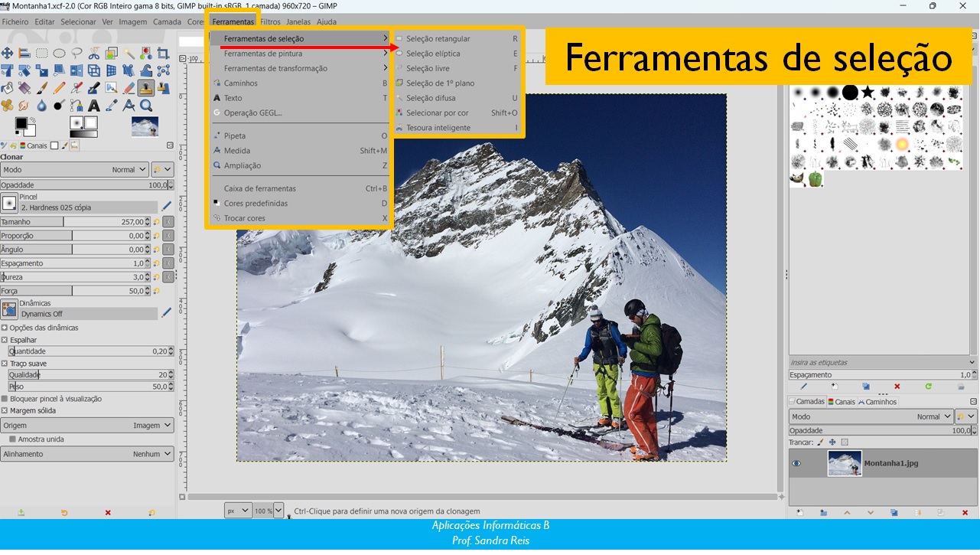Click the black foreground color swatch
980x555 pixels.
coord(21,123)
